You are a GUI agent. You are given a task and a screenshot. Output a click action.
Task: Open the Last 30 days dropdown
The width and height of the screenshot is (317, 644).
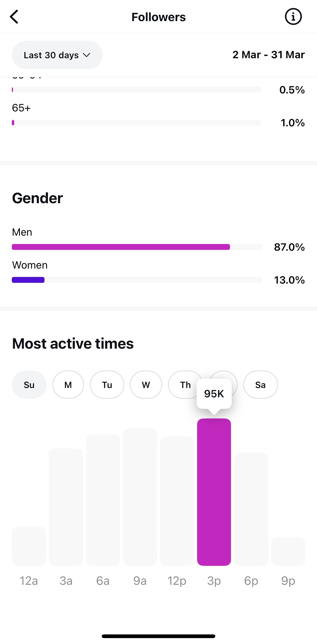[x=57, y=55]
